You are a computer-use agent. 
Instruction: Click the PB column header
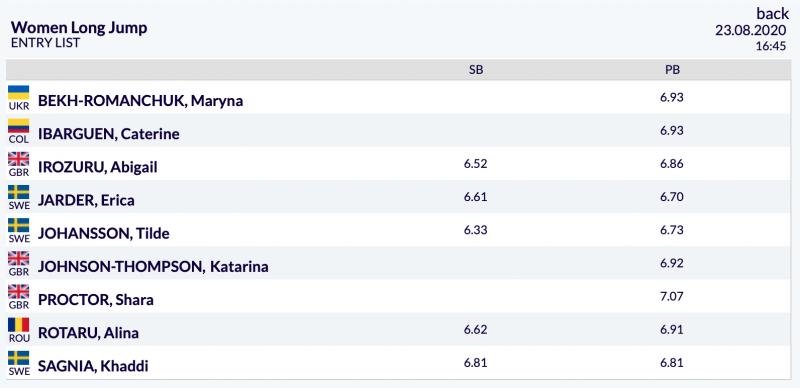pos(672,70)
